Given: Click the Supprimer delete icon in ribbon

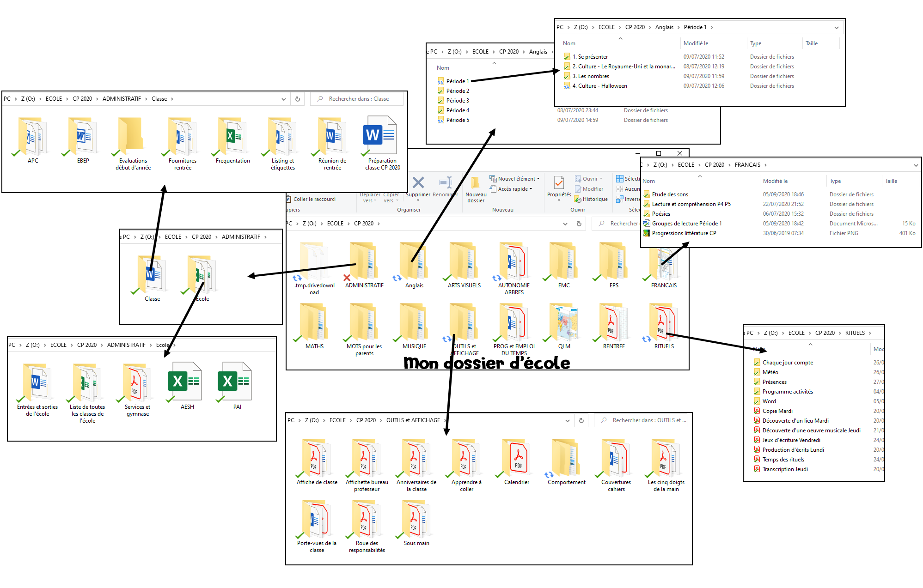Looking at the screenshot, I should point(418,183).
